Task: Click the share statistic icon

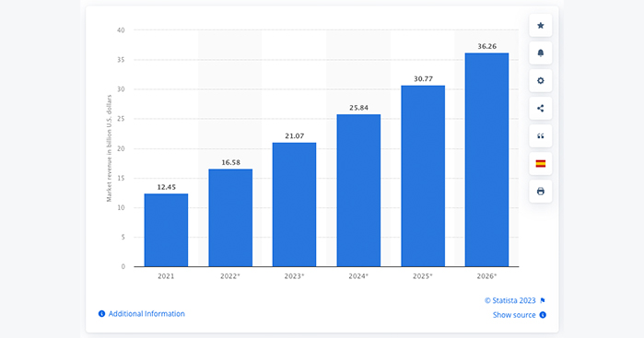Action: pos(541,109)
